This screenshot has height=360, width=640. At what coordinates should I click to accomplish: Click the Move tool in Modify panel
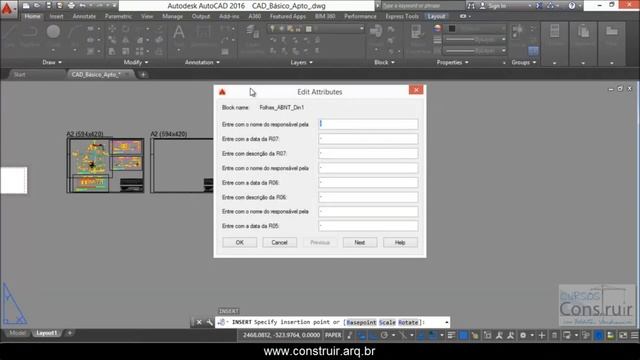pos(112,29)
